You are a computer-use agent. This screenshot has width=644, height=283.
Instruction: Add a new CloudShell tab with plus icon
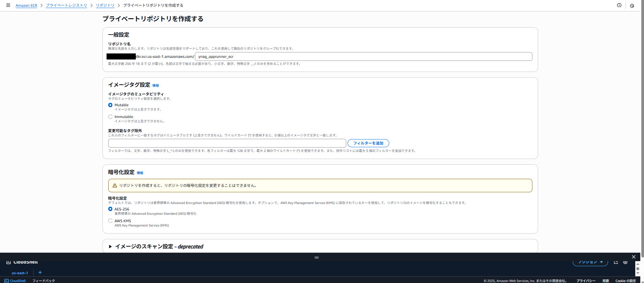click(x=40, y=272)
